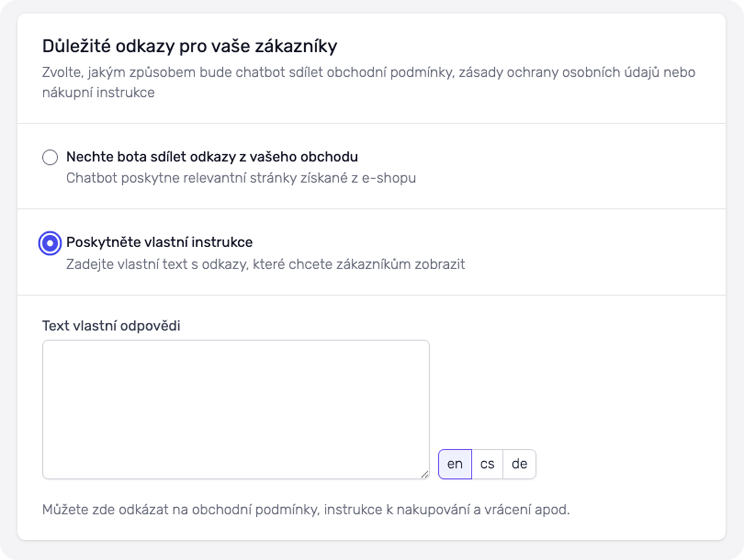This screenshot has height=560, width=744.
Task: Select the 'Poskytněte vlastní instrukce' radio button
Action: click(x=50, y=243)
